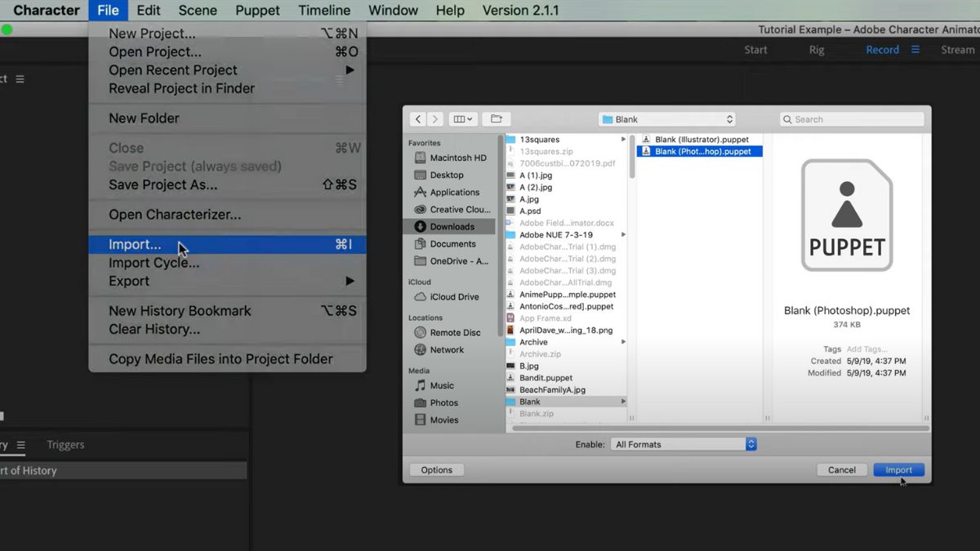Image resolution: width=980 pixels, height=551 pixels.
Task: Choose Import Cycle menu item
Action: point(227,263)
